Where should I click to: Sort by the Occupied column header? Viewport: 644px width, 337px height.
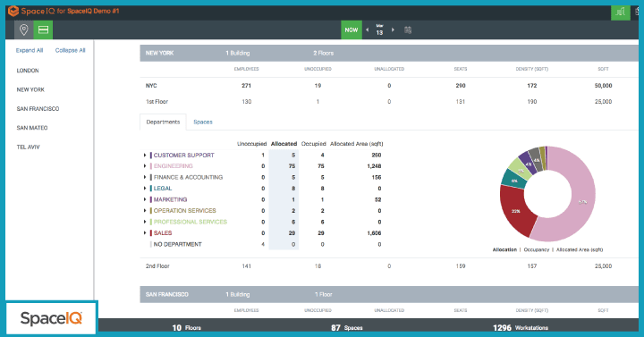[313, 144]
